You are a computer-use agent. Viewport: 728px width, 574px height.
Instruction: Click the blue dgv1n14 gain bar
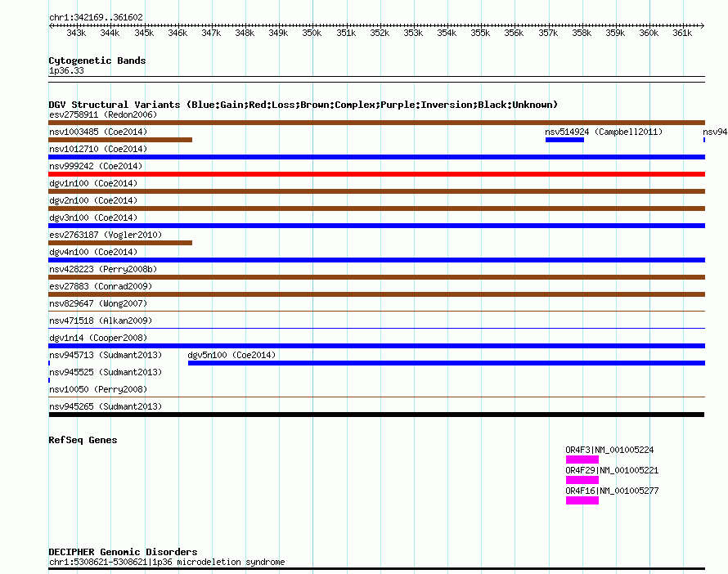pos(376,346)
